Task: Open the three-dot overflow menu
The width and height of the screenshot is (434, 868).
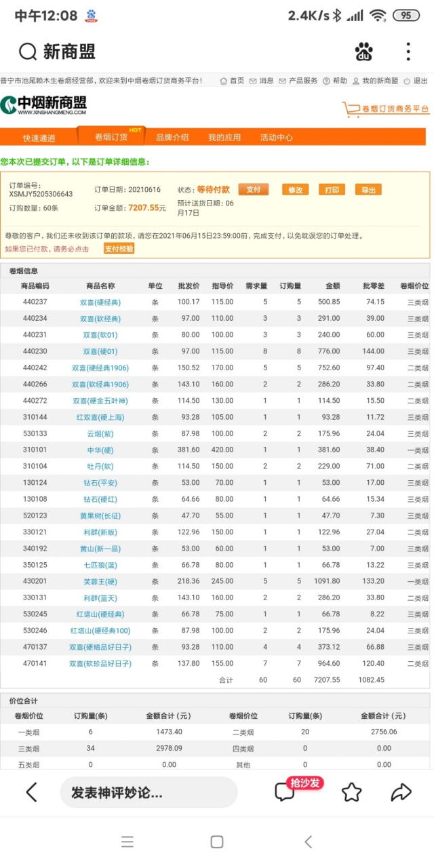Action: click(x=408, y=52)
